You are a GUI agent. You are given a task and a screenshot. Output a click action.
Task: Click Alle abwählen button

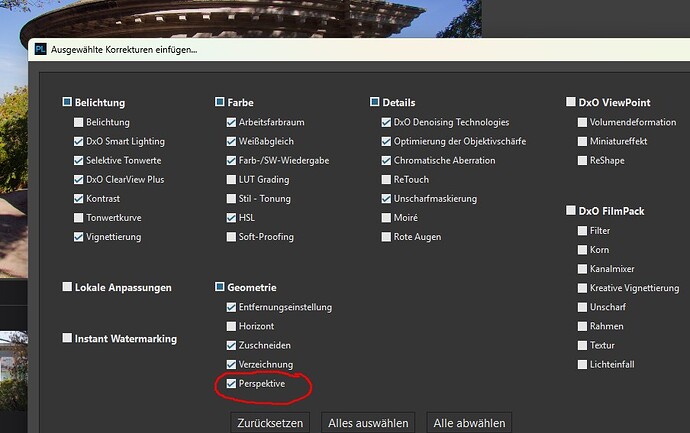pyautogui.click(x=469, y=423)
